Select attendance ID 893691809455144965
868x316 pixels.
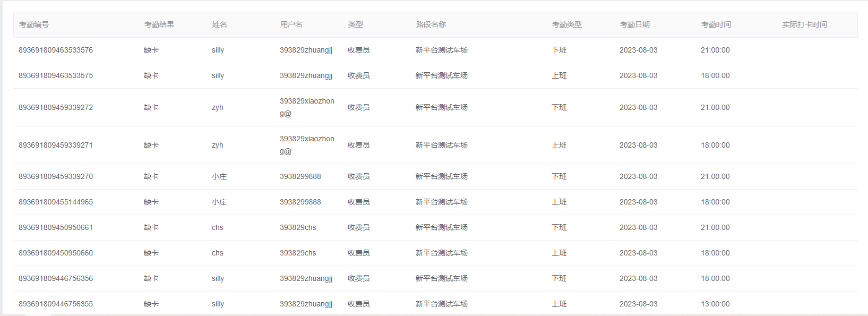[x=56, y=202]
